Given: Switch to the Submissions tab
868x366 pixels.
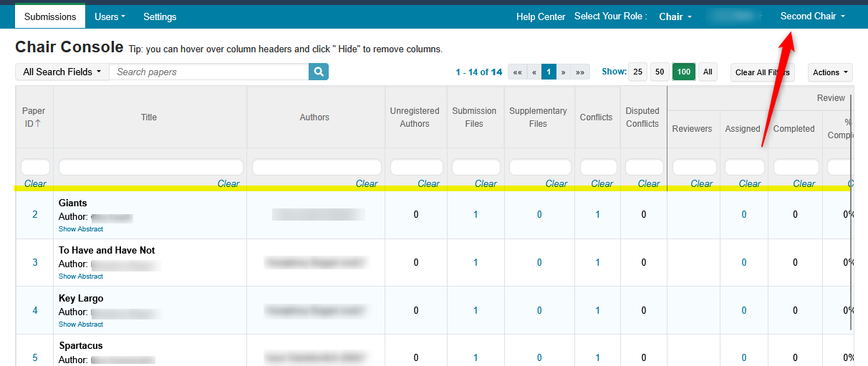Looking at the screenshot, I should pyautogui.click(x=50, y=16).
